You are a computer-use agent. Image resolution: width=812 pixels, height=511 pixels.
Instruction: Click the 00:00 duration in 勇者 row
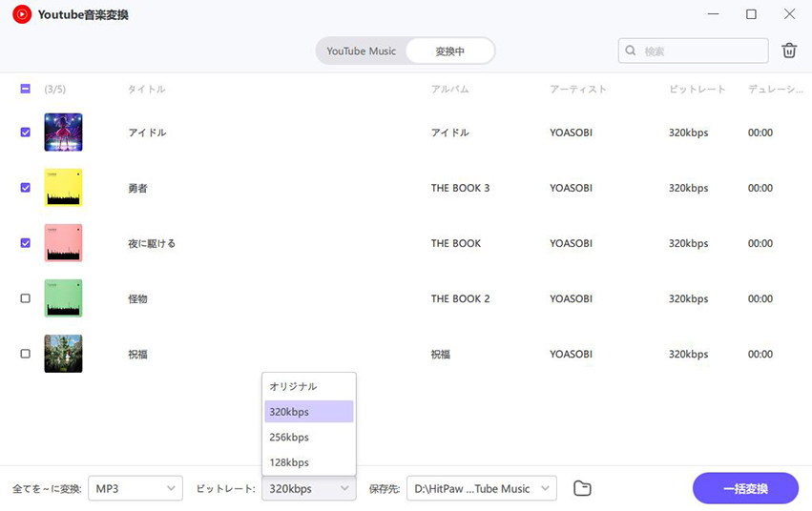tap(760, 188)
